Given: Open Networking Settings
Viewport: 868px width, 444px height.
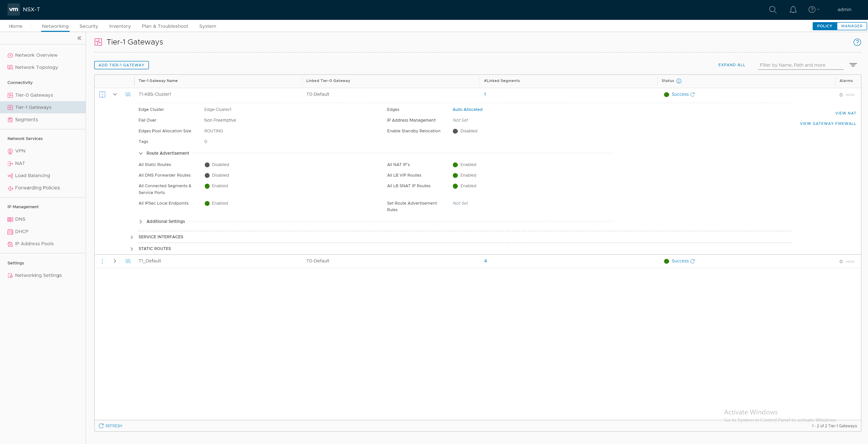Looking at the screenshot, I should coord(38,276).
